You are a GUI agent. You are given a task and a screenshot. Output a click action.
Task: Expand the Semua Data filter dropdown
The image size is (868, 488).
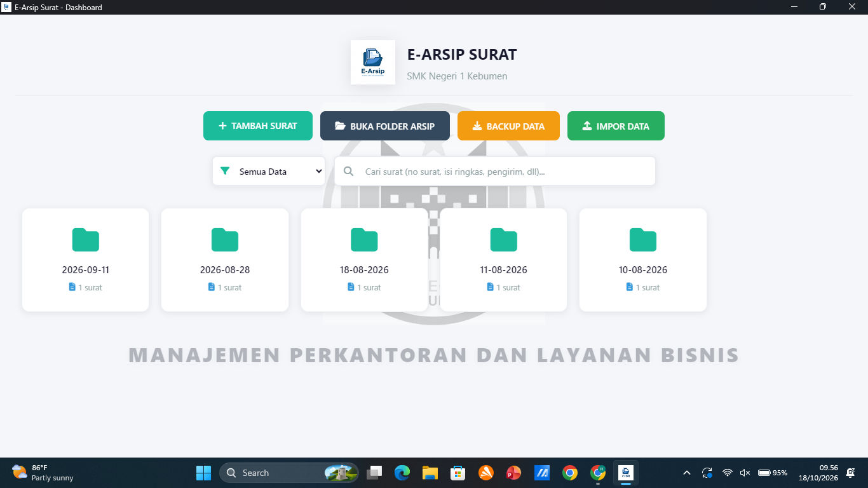[x=269, y=171]
